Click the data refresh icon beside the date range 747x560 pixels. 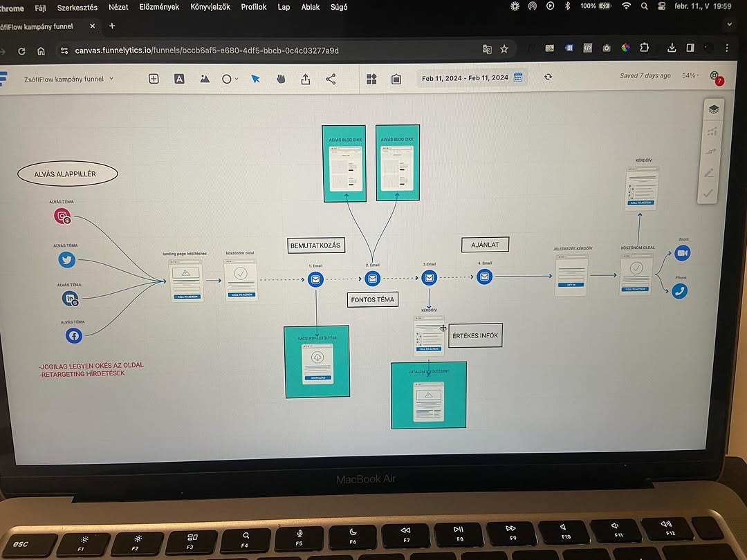click(x=548, y=77)
